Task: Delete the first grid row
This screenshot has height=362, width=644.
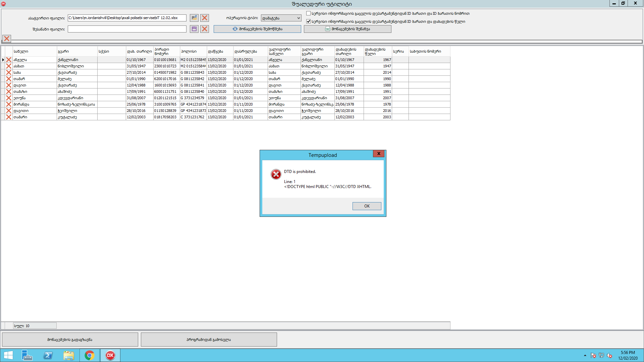Action: 9,60
